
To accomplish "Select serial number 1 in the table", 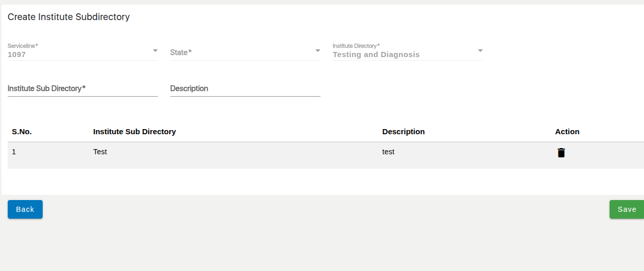I will (x=14, y=152).
